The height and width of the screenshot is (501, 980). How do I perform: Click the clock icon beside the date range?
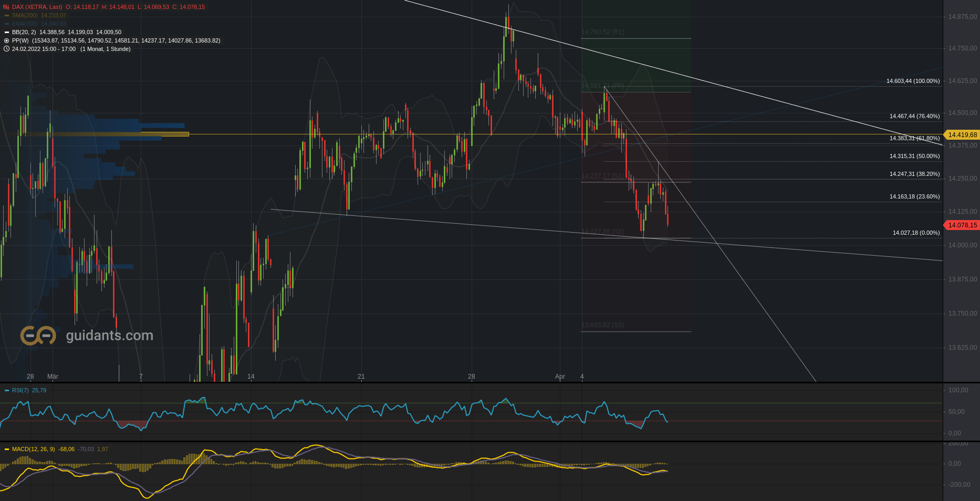click(x=7, y=49)
